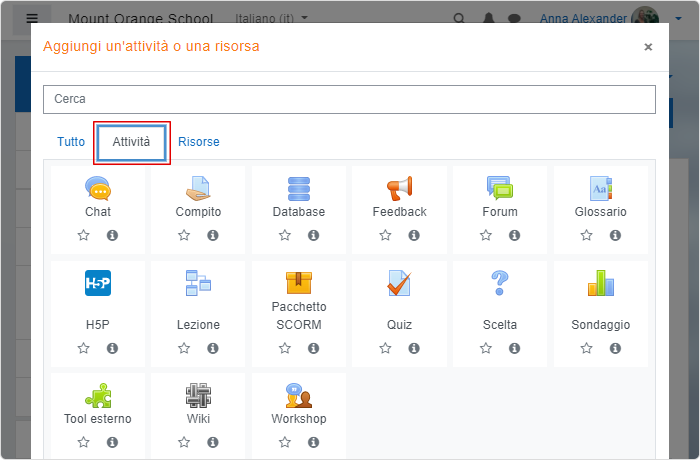Viewport: 700px width, 460px height.
Task: Expand the user menu arrow beside Anna Alexander
Action: (679, 18)
